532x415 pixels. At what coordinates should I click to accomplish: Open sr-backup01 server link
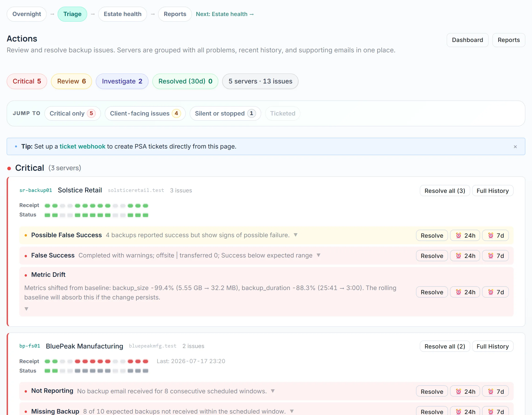tap(36, 190)
